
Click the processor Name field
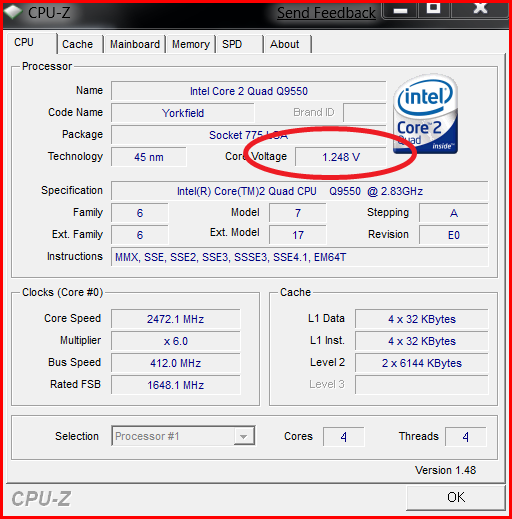(x=249, y=91)
